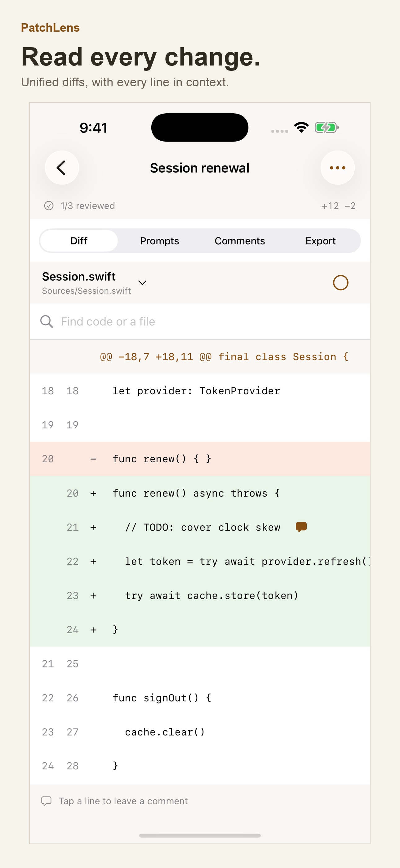
Task: Select the removed line func renew() { }
Action: point(200,459)
